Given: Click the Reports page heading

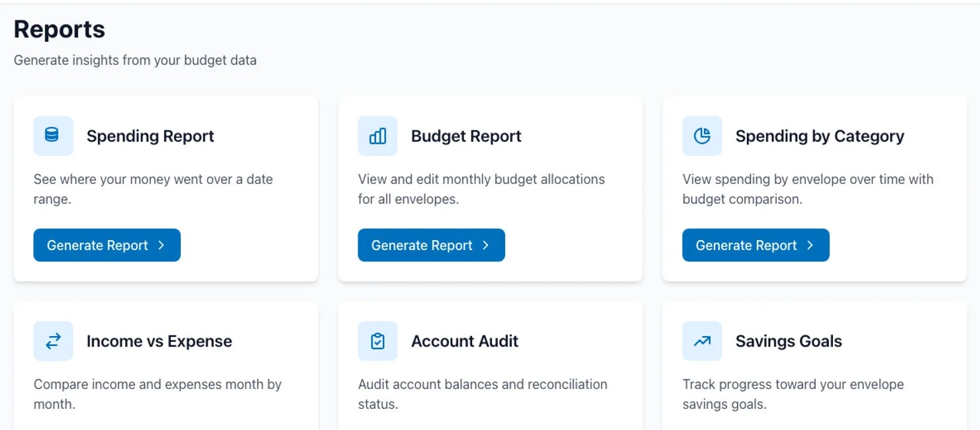Looking at the screenshot, I should pos(60,29).
